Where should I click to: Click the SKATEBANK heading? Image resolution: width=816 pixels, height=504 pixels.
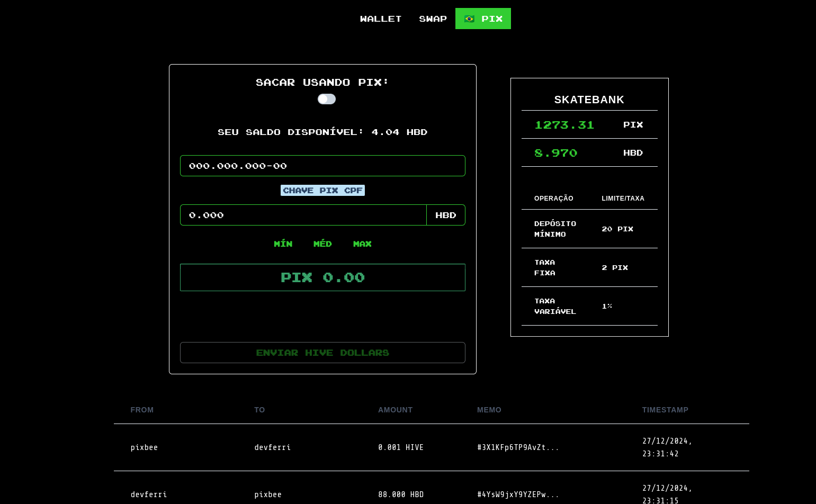click(589, 100)
